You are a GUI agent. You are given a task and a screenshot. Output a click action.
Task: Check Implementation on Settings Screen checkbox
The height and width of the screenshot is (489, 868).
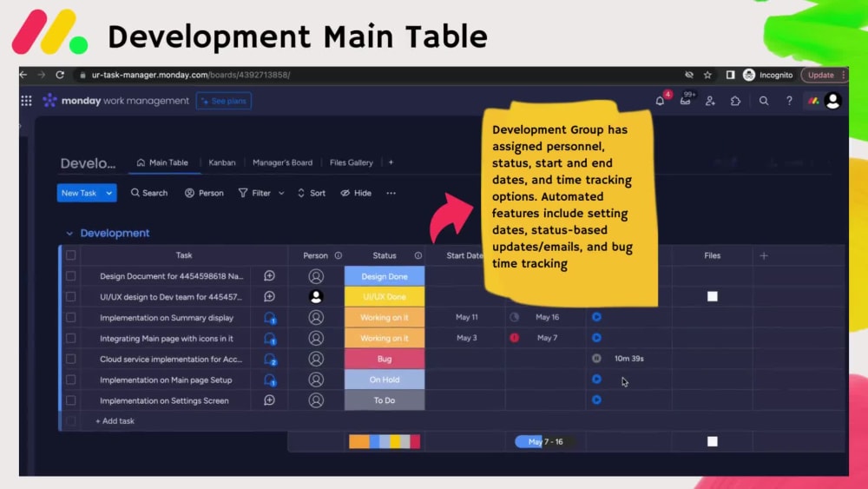71,400
